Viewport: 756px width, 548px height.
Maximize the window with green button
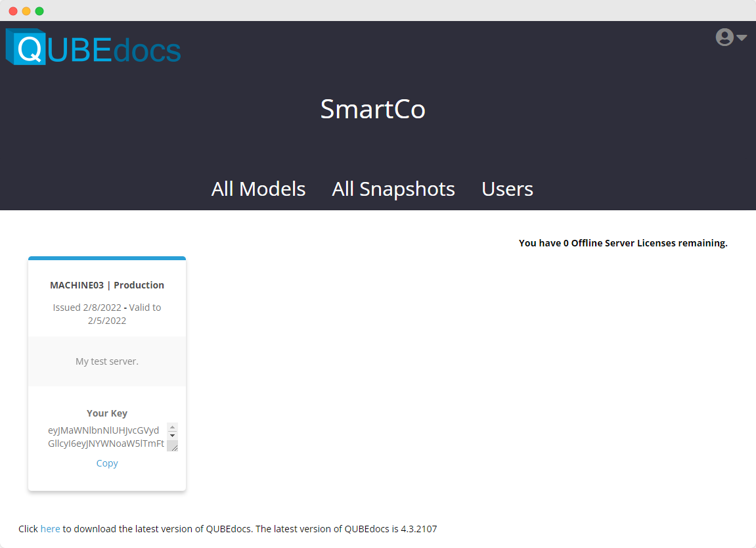point(39,11)
